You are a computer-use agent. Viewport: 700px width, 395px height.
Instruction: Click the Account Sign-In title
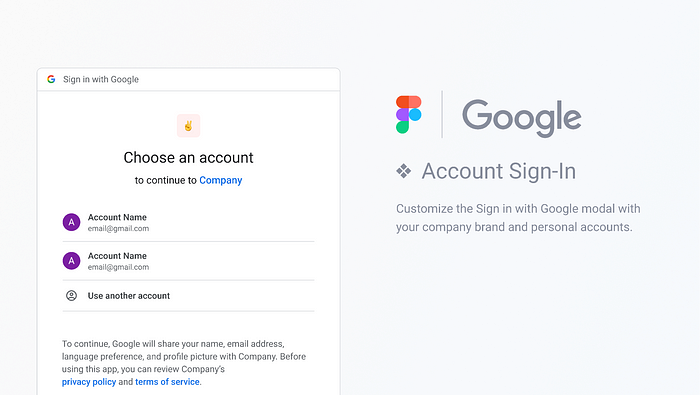(499, 171)
